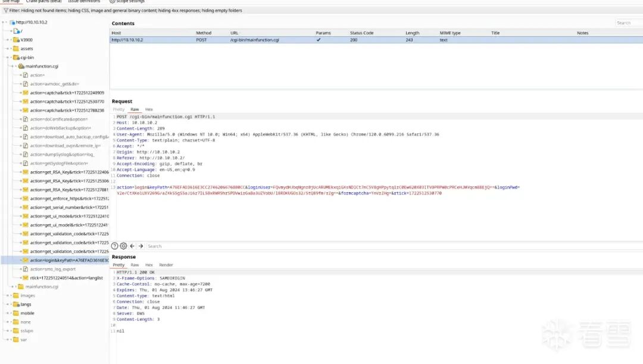This screenshot has width=643, height=364.
Task: Select the Pretty tab in Response panel
Action: pyautogui.click(x=118, y=265)
